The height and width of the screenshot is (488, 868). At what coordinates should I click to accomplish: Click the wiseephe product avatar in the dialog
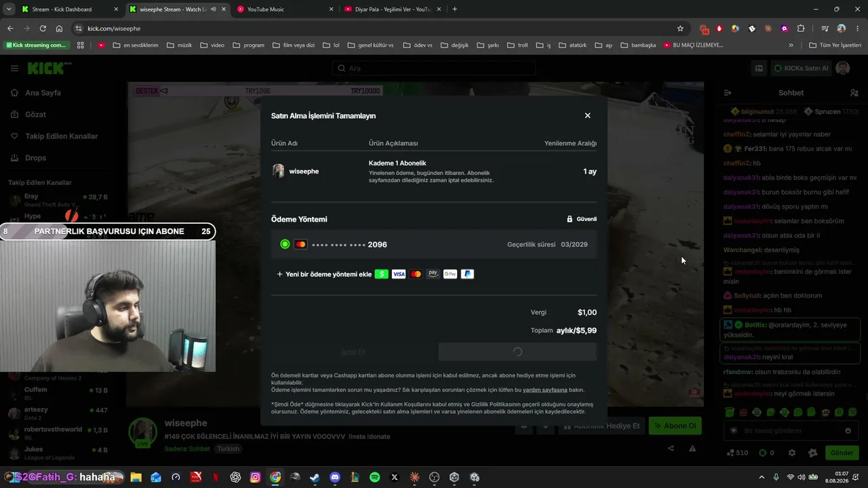pos(278,171)
